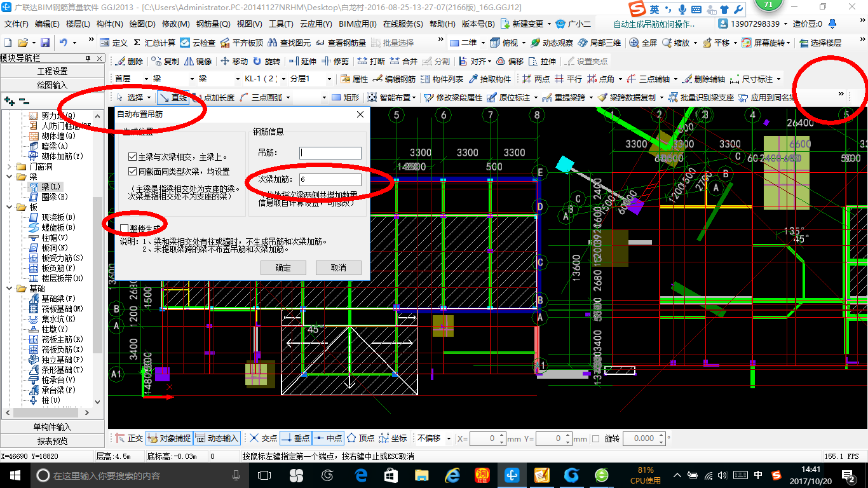Select the 删除 delete tool
The image size is (868, 488).
(129, 61)
